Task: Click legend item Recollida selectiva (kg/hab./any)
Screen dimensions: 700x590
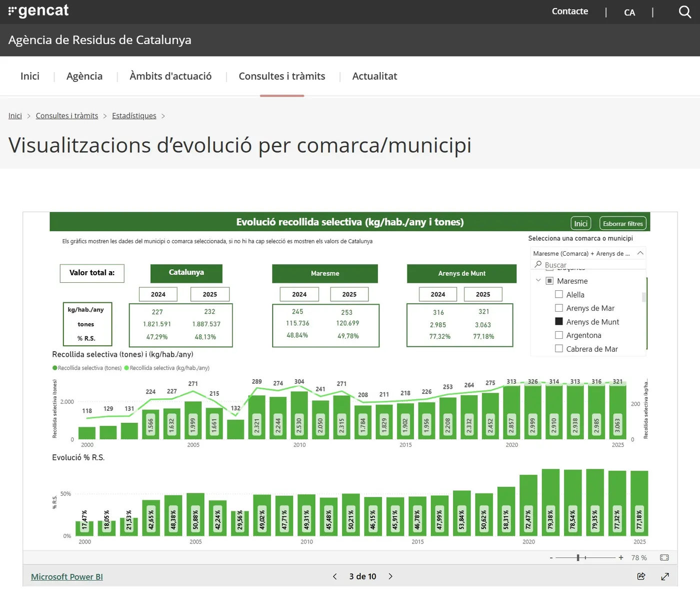Action: point(167,368)
